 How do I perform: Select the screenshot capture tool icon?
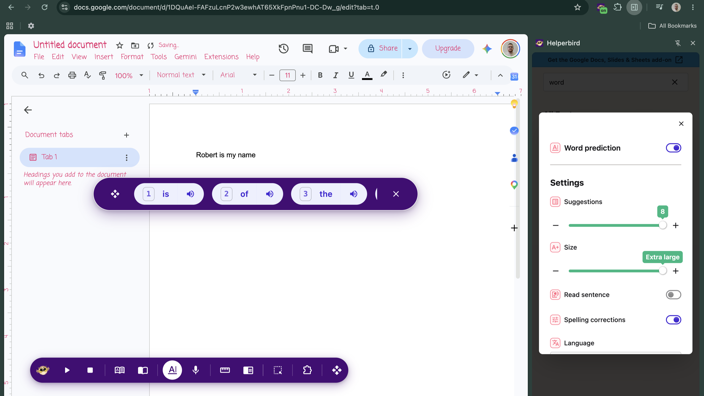(x=278, y=370)
